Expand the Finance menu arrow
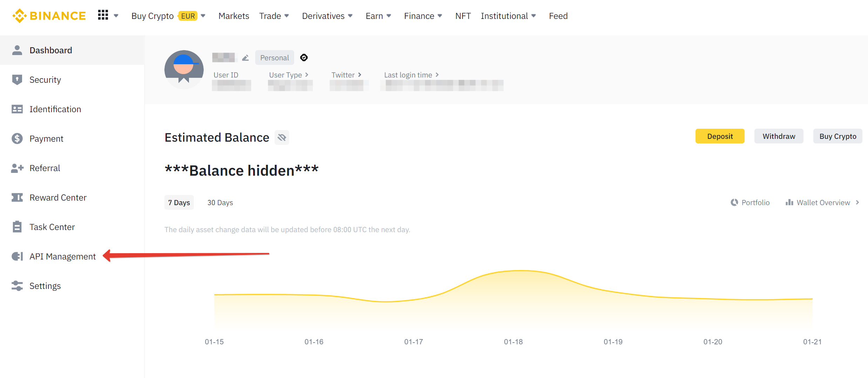 440,16
